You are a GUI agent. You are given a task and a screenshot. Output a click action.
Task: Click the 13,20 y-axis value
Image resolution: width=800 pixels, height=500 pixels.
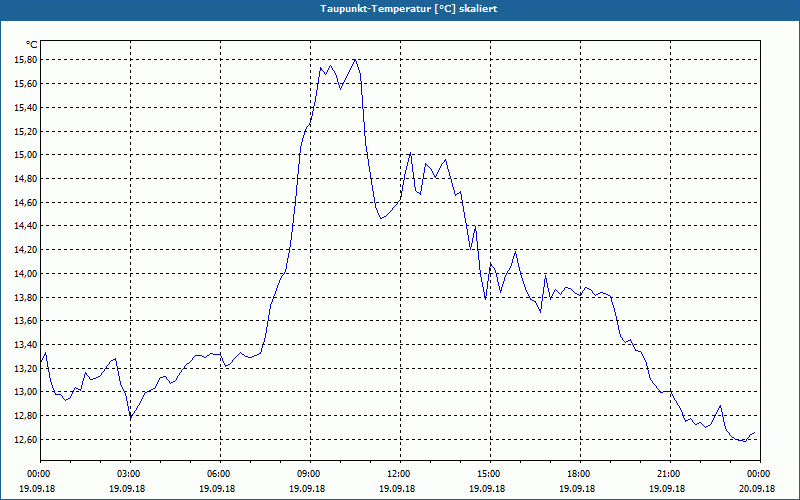(26, 368)
